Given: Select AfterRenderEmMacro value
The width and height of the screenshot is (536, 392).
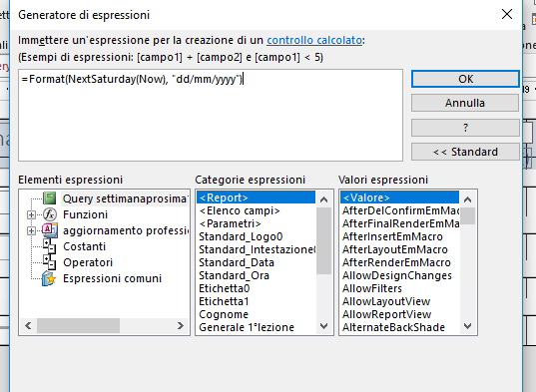Looking at the screenshot, I should (399, 262).
